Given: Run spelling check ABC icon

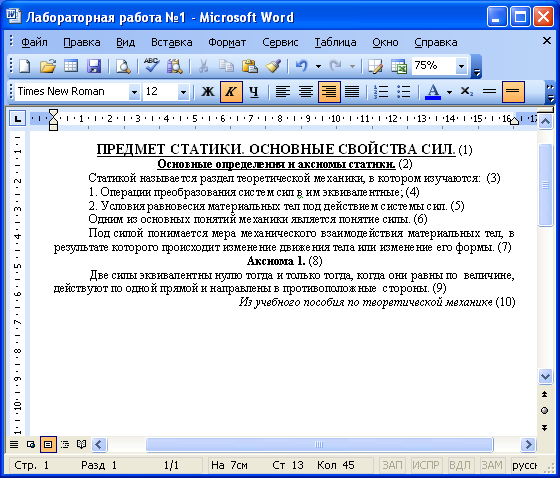Looking at the screenshot, I should pyautogui.click(x=151, y=66).
